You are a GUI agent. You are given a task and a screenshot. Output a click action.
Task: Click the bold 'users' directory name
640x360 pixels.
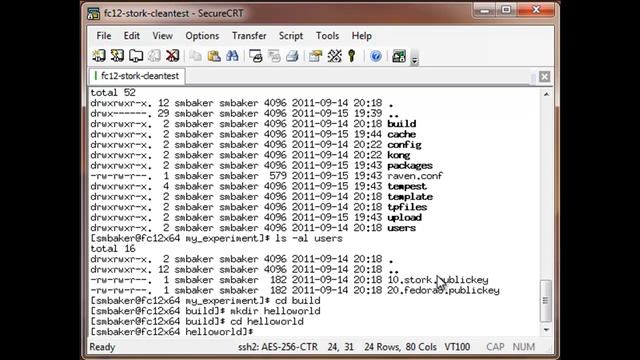coord(402,228)
